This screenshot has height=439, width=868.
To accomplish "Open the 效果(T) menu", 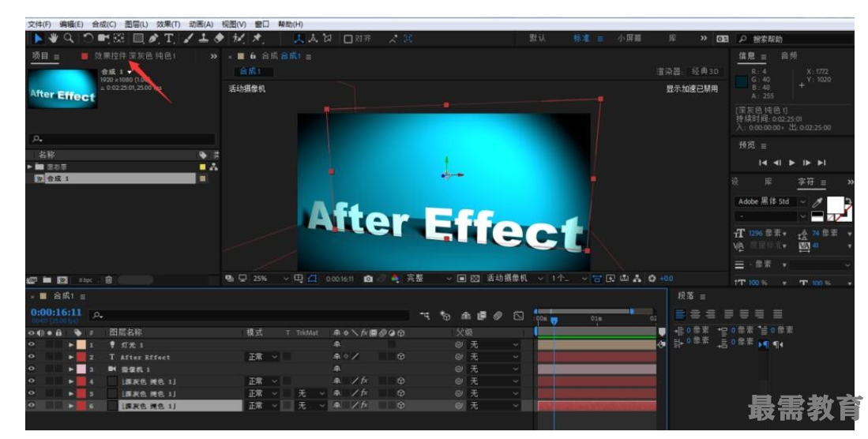I will tap(168, 24).
